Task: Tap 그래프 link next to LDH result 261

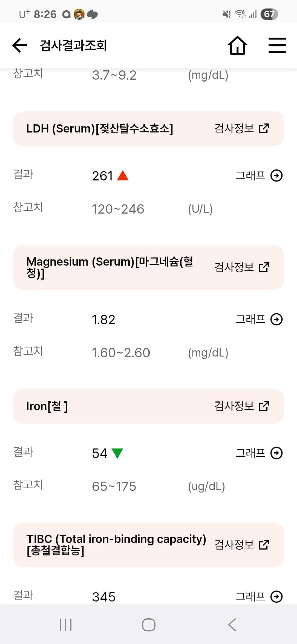Action: point(250,175)
